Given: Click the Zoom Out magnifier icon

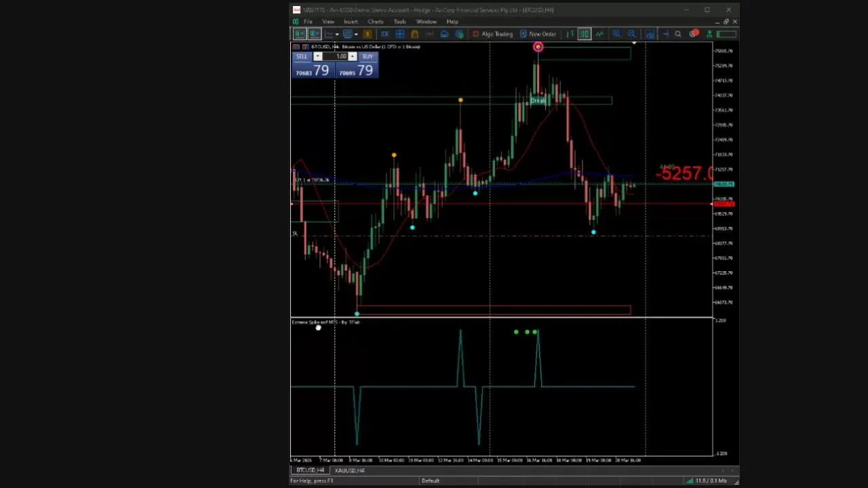Looking at the screenshot, I should [x=631, y=34].
